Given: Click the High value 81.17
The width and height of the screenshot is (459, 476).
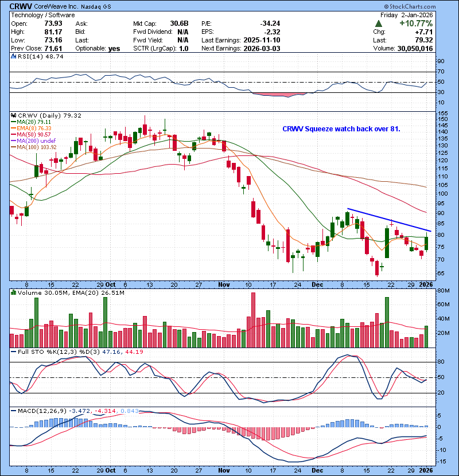Looking at the screenshot, I should [53, 32].
